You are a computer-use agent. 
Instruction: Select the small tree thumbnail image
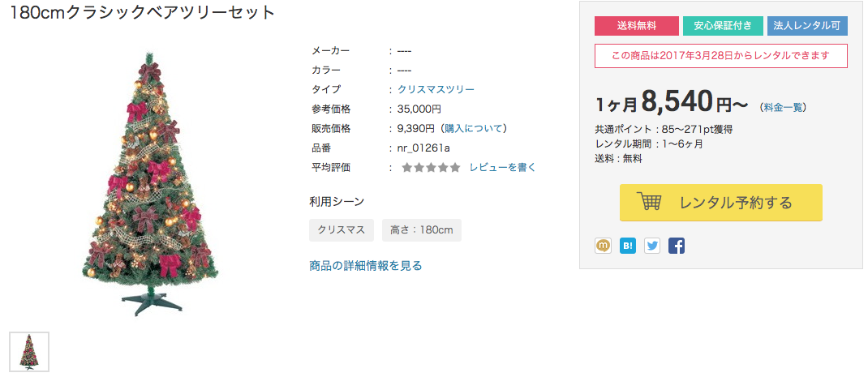tap(29, 352)
